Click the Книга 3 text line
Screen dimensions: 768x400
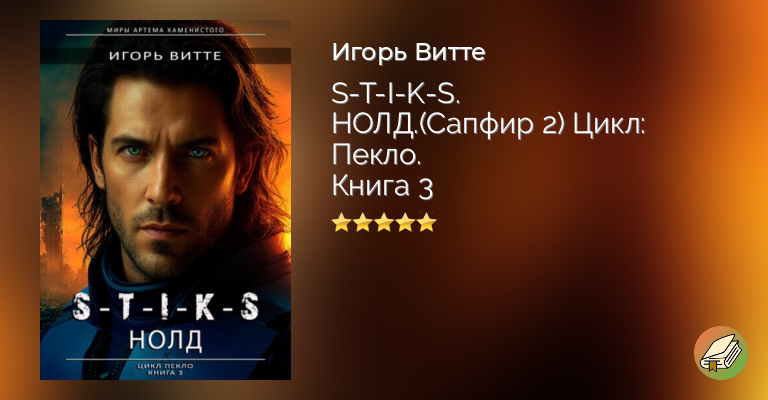[383, 187]
